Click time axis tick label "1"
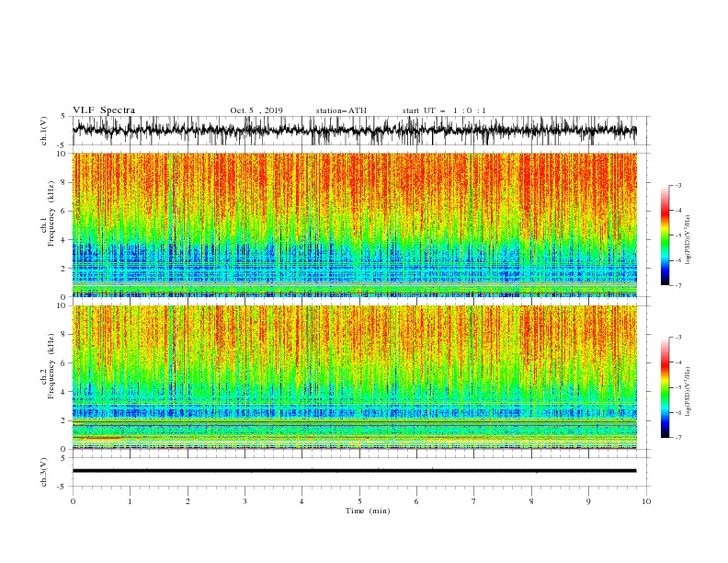This screenshot has width=728, height=563. tap(130, 501)
